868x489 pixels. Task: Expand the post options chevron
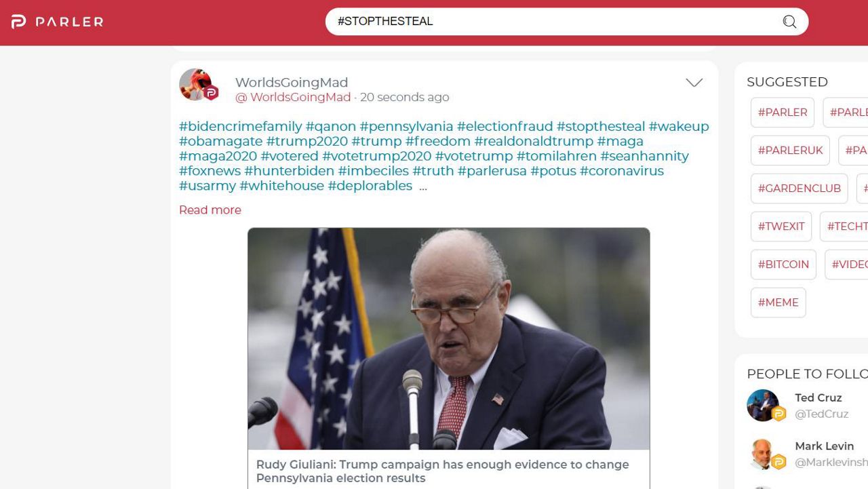point(694,83)
